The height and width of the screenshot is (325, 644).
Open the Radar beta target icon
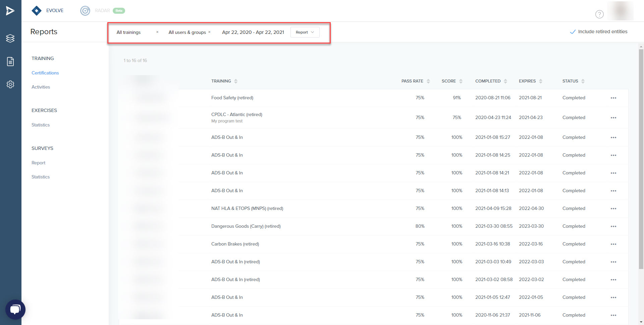tap(85, 11)
